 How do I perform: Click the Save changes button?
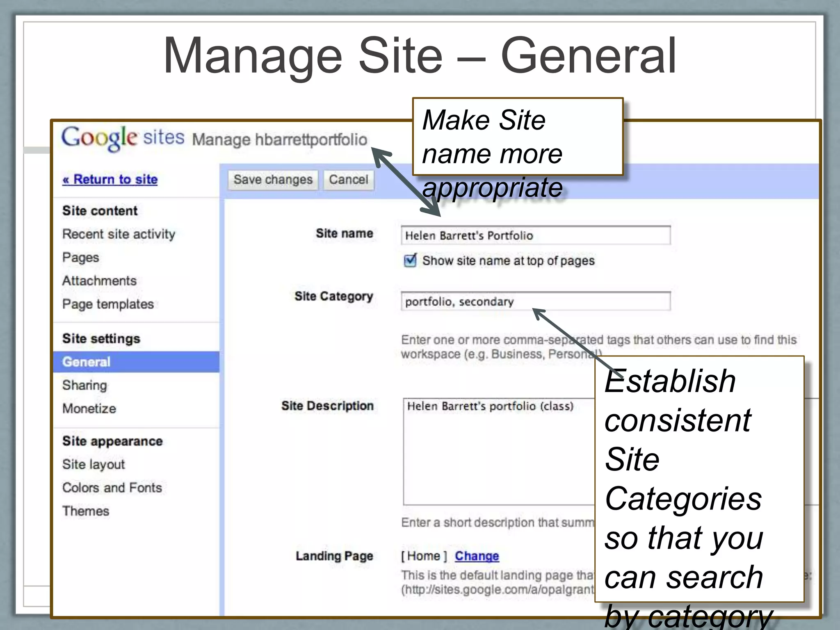point(273,180)
